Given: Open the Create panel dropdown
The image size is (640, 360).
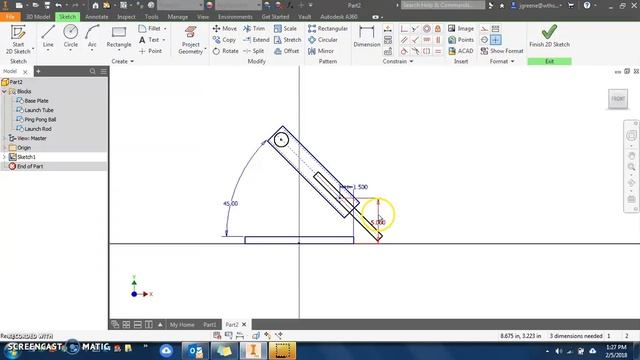Looking at the screenshot, I should tap(122, 61).
